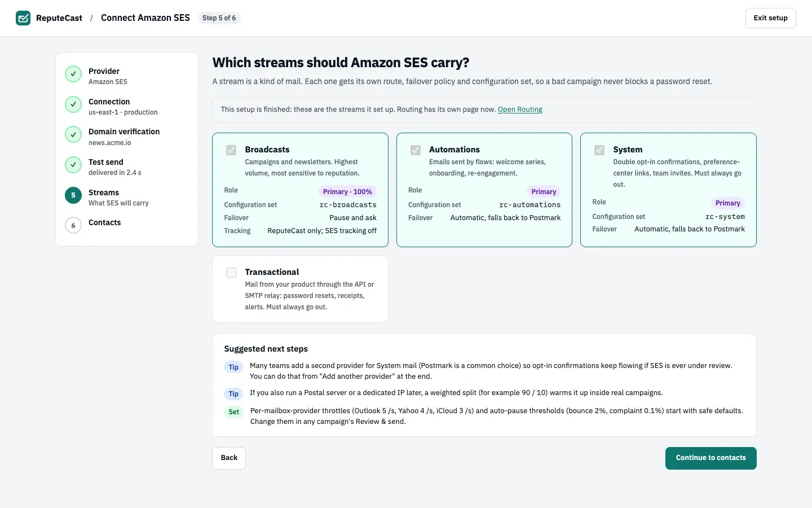Screen dimensions: 812x508
Task: Click the us-east-1 · production text
Action: pos(123,112)
